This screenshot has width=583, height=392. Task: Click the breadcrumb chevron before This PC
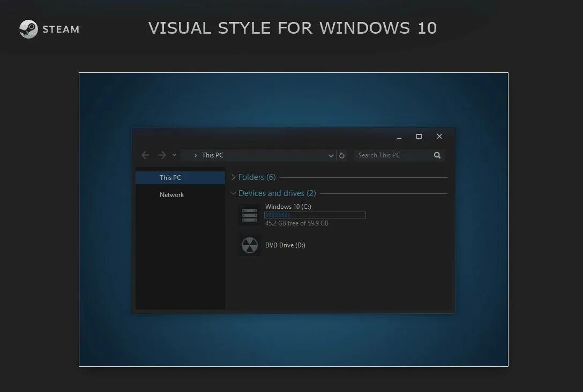tap(196, 155)
